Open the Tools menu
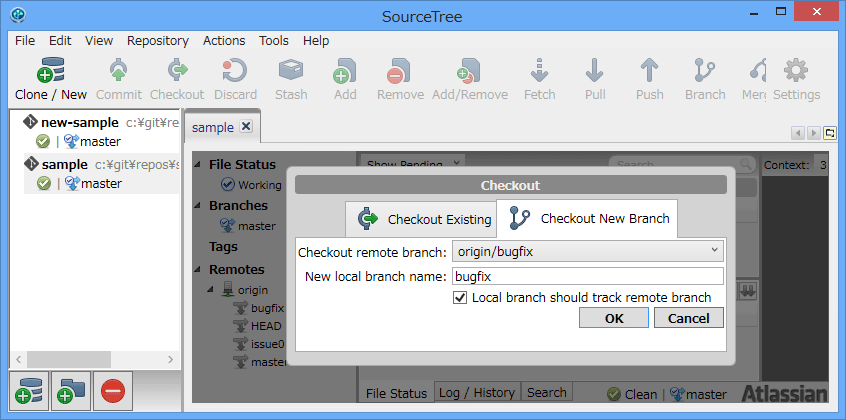This screenshot has width=846, height=420. coord(274,40)
